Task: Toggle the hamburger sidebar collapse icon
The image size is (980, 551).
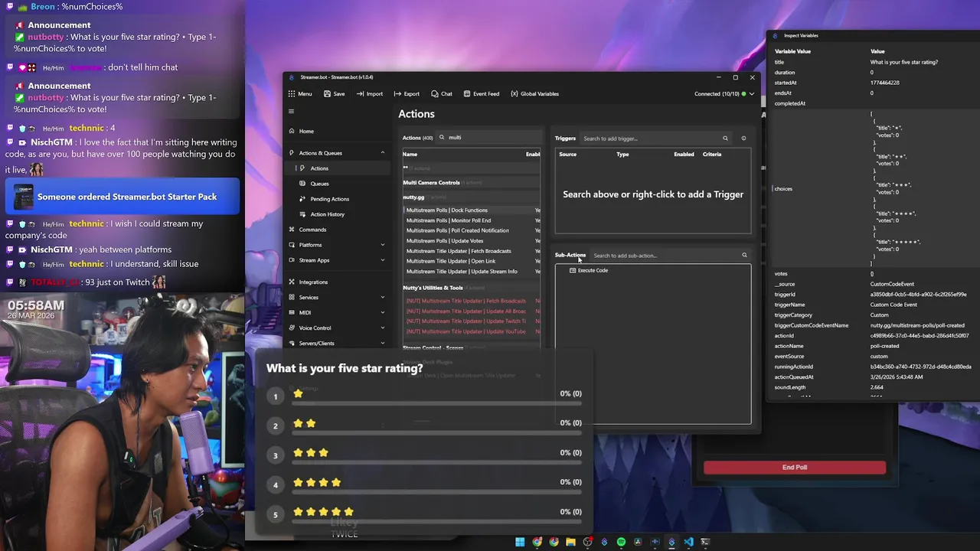Action: point(291,112)
